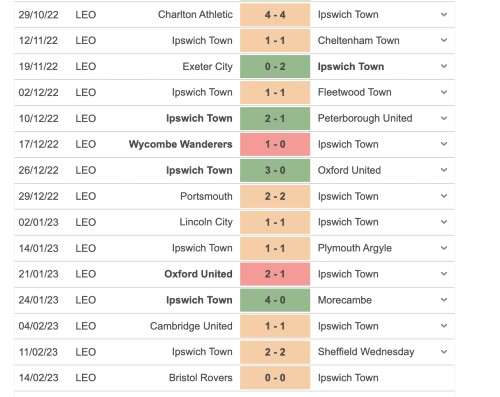This screenshot has height=397, width=500.
Task: Expand the Morecambe 4-0 match row
Action: (444, 300)
